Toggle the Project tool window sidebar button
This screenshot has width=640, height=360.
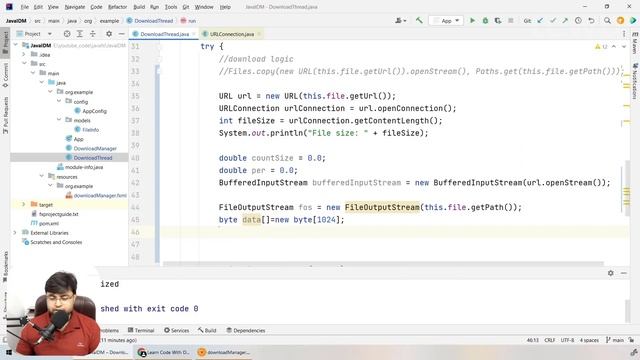pos(5,42)
